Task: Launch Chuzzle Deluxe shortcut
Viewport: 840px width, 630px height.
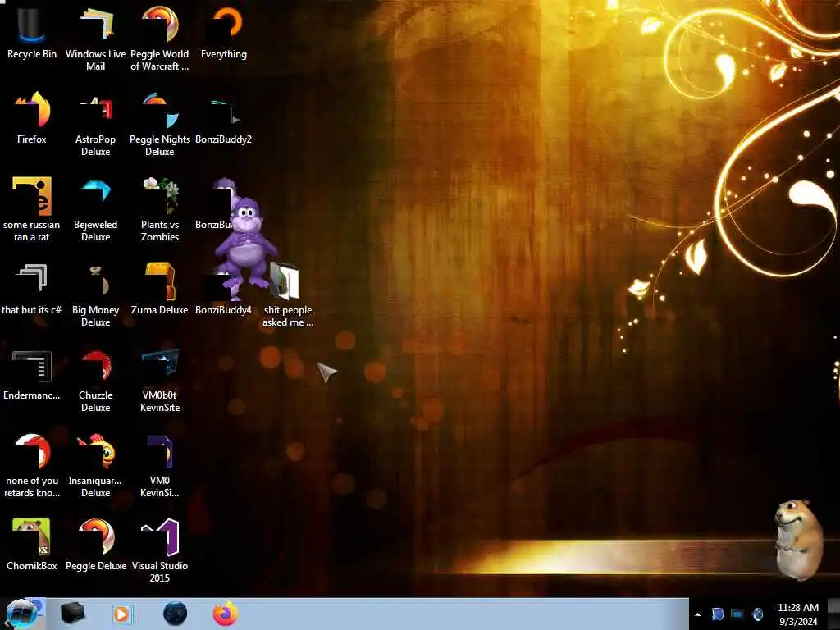Action: click(x=95, y=379)
